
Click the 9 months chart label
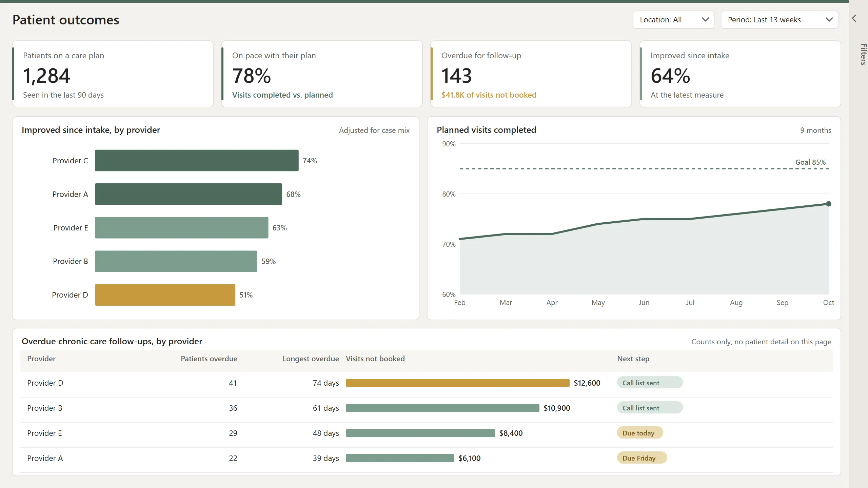pos(815,130)
